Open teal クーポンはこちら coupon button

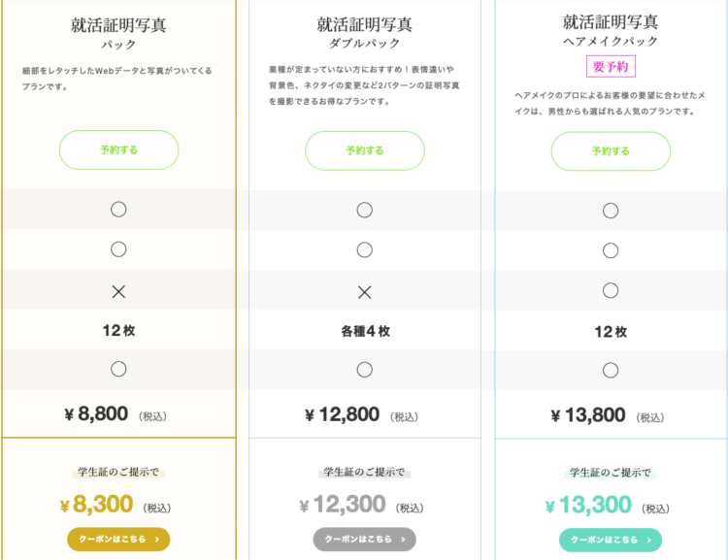pyautogui.click(x=611, y=540)
